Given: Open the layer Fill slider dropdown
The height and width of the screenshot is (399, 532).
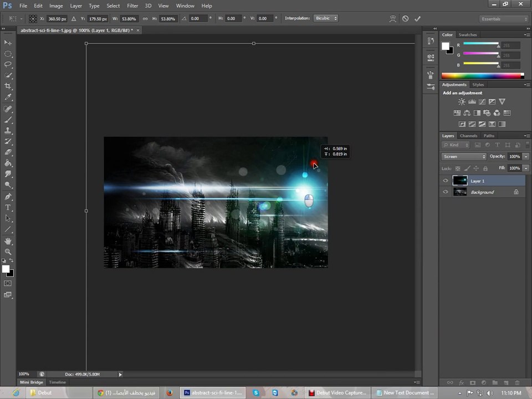Looking at the screenshot, I should point(526,168).
